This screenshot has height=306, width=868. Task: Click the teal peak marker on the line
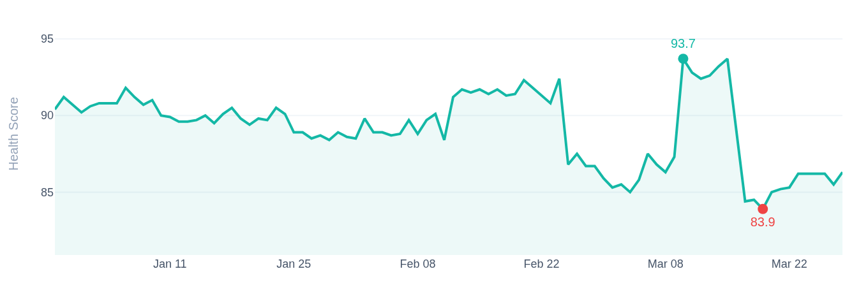(683, 59)
